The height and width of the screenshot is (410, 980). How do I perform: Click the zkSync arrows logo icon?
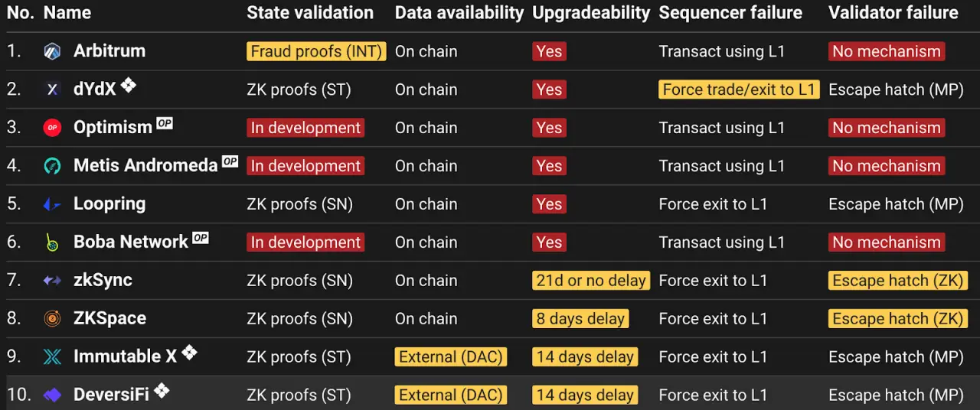pos(52,281)
